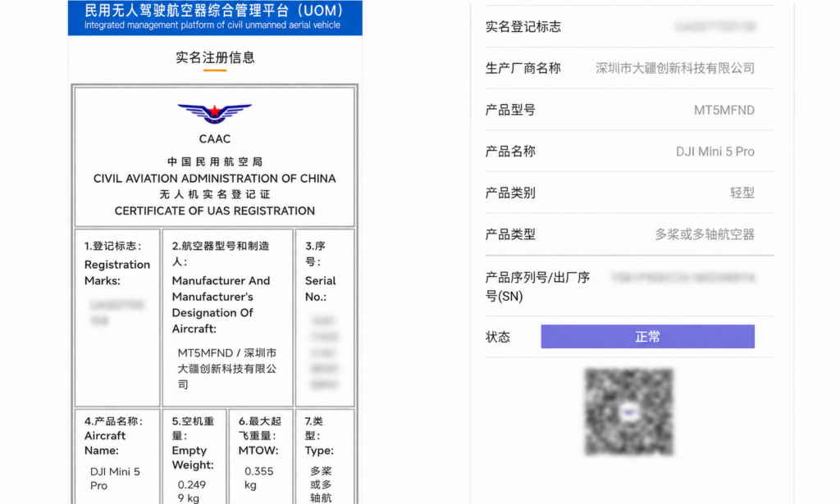Click the CAAC winged star logo
840x504 pixels.
click(214, 113)
